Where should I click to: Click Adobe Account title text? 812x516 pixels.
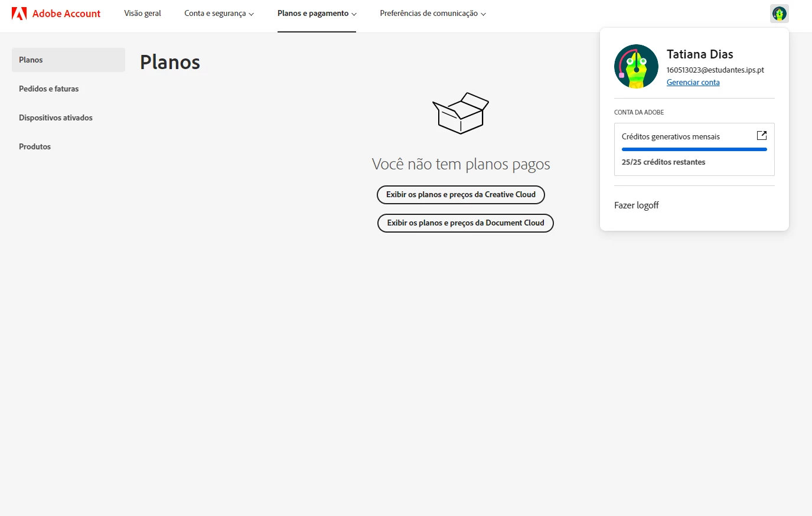(x=66, y=14)
